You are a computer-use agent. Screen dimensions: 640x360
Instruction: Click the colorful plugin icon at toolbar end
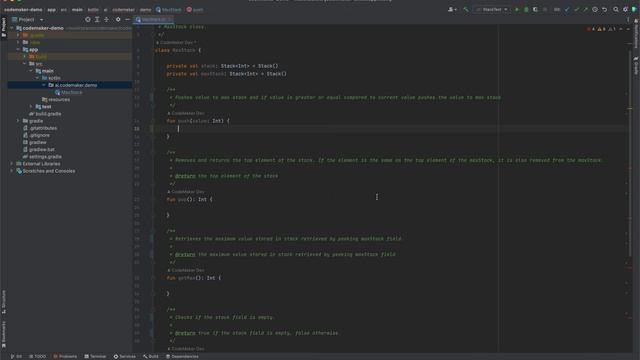tap(634, 9)
